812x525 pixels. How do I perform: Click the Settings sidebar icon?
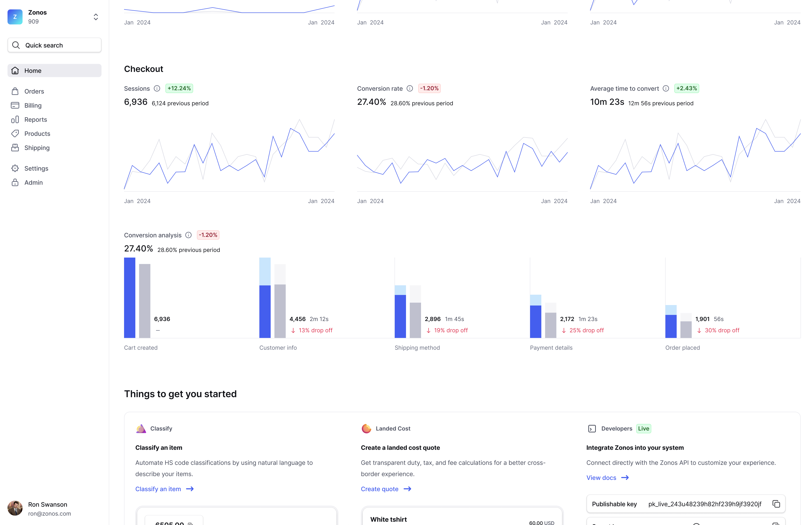point(16,168)
